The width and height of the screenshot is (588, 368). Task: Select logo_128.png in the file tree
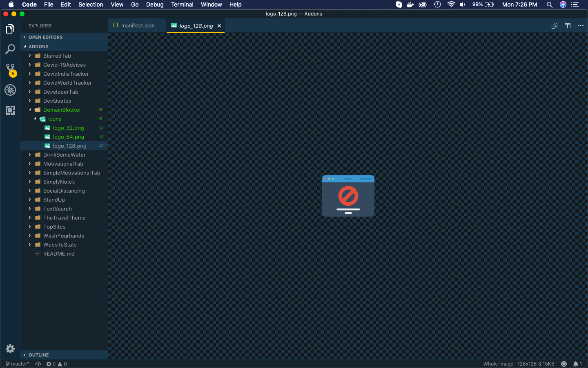tap(64, 146)
